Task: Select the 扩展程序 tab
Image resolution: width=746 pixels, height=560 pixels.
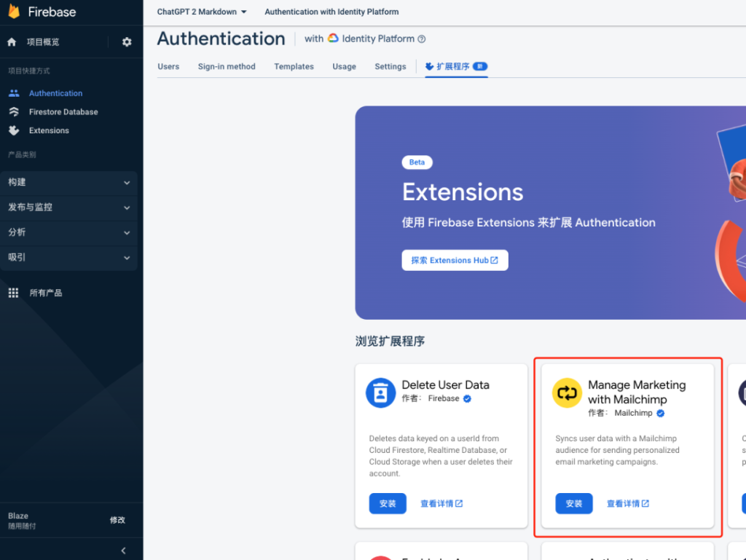Action: point(456,66)
